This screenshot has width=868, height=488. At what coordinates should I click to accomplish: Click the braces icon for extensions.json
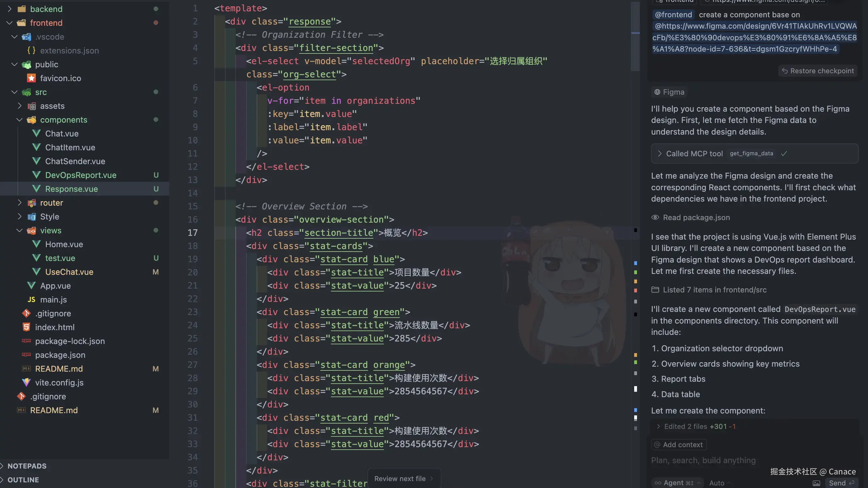(x=31, y=51)
